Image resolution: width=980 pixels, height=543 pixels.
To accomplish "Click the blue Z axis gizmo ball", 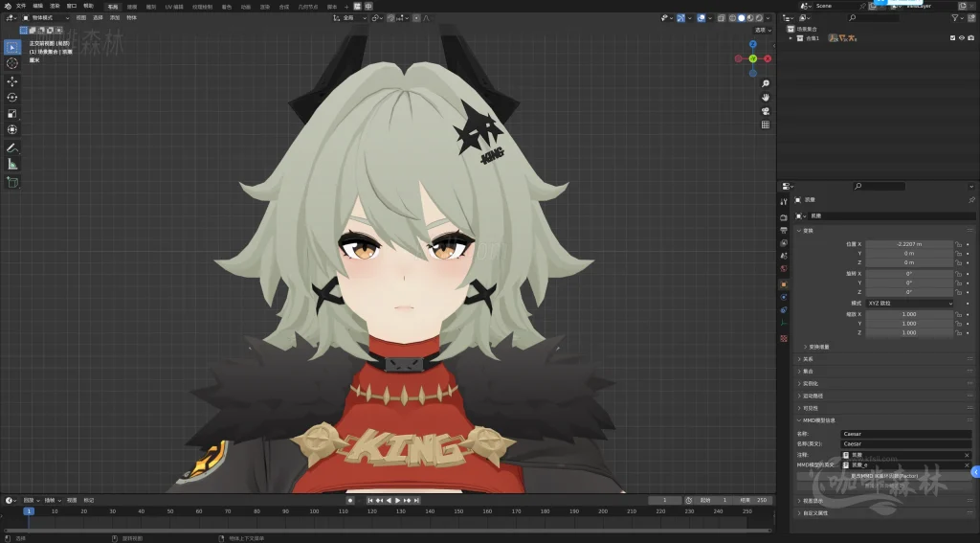I will [x=753, y=44].
